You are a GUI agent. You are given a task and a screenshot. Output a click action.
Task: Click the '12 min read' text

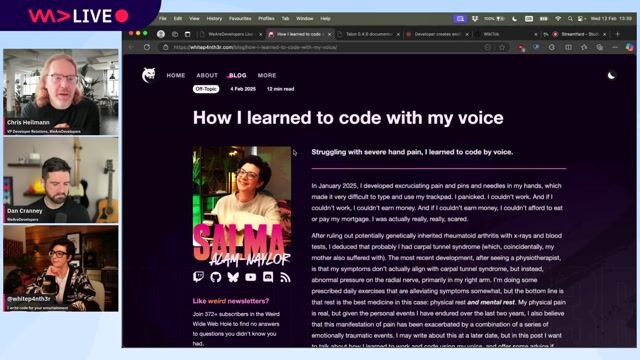(280, 89)
